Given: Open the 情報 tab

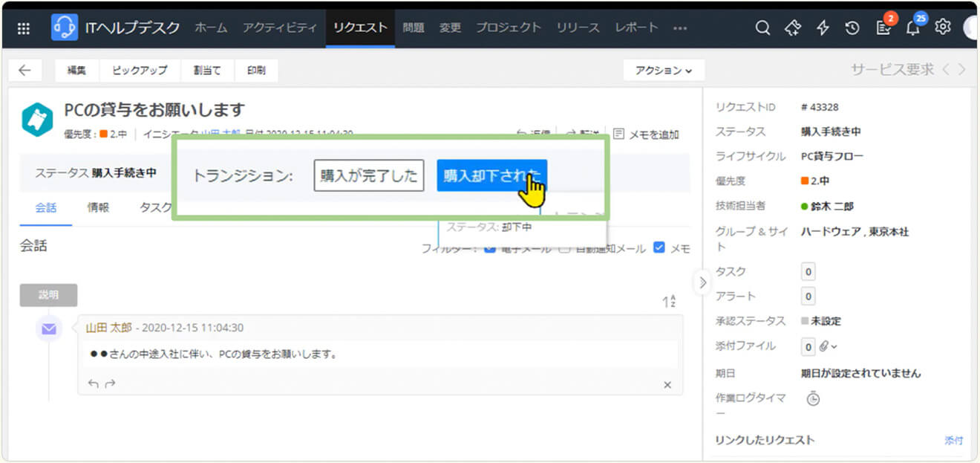Looking at the screenshot, I should tap(98, 208).
